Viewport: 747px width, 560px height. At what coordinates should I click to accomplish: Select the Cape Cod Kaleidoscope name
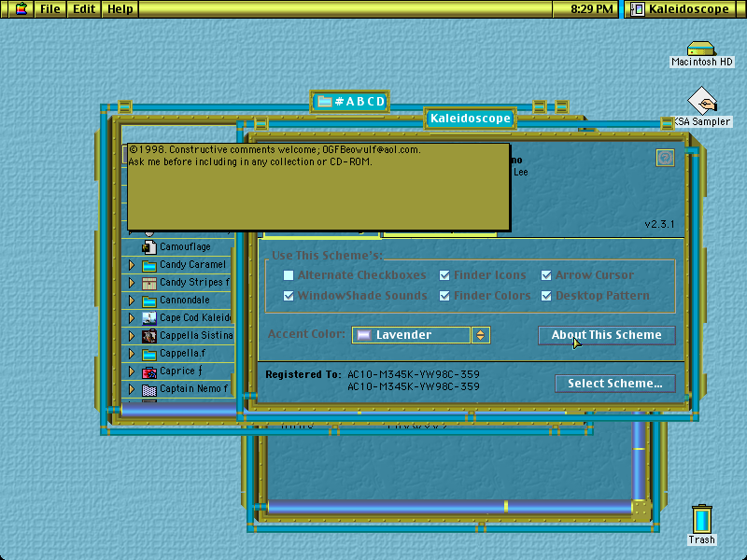pos(195,318)
